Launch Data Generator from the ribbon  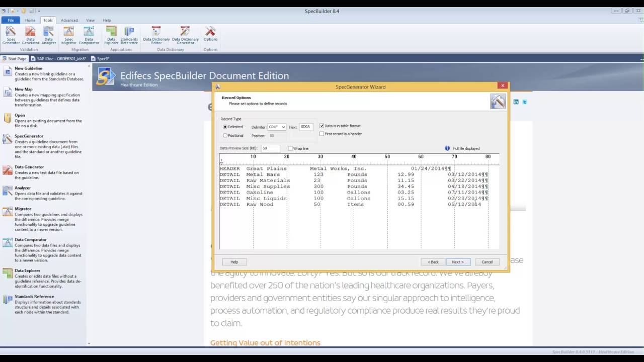coord(30,36)
